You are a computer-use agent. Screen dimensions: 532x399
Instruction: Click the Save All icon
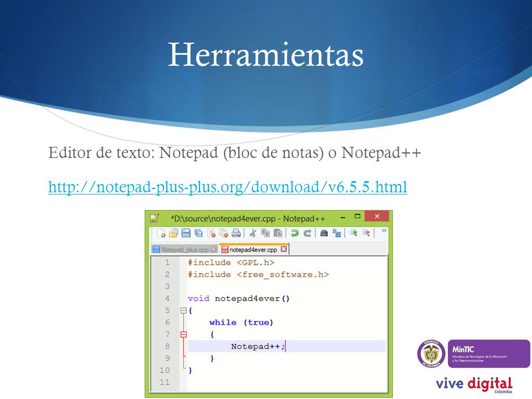(x=198, y=233)
